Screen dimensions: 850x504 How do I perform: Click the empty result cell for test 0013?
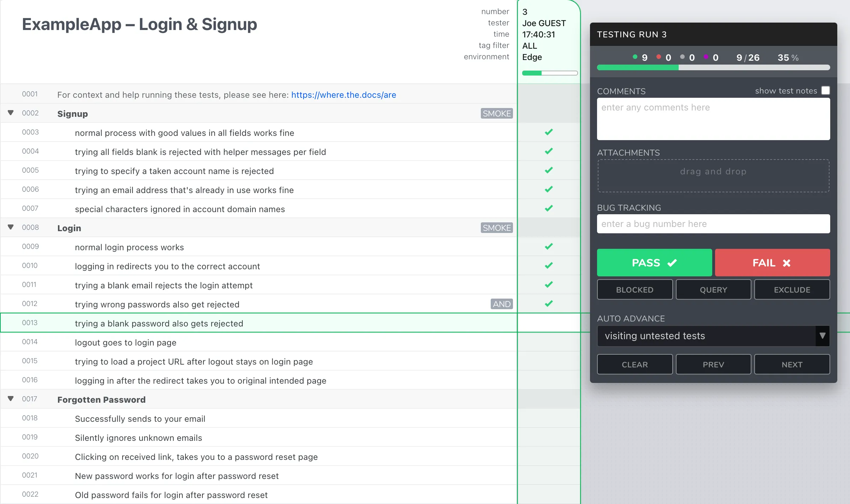(549, 322)
